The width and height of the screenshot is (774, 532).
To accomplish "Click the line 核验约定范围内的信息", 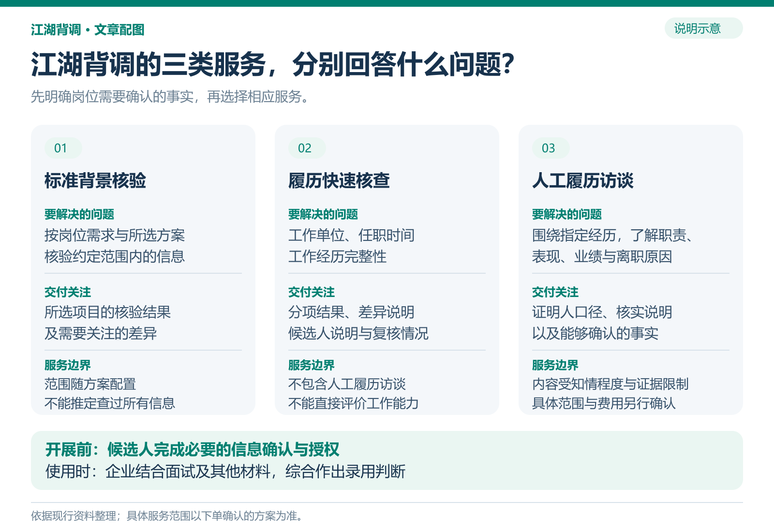I will (x=115, y=256).
